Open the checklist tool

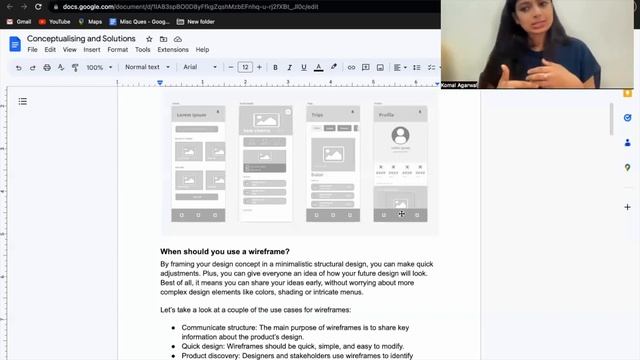(x=432, y=68)
